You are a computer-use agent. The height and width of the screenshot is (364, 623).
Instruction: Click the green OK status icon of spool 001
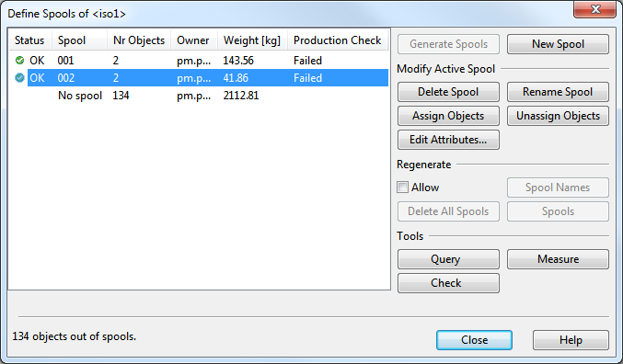point(19,61)
